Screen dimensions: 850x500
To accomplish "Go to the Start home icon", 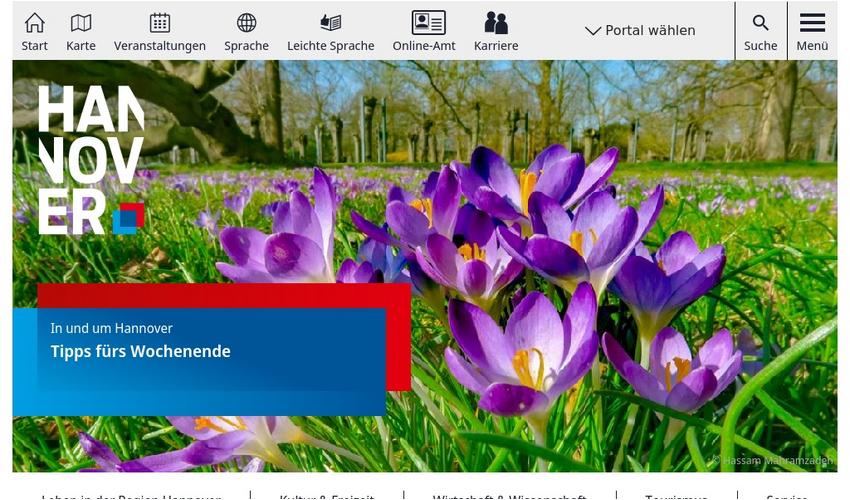I will point(34,23).
